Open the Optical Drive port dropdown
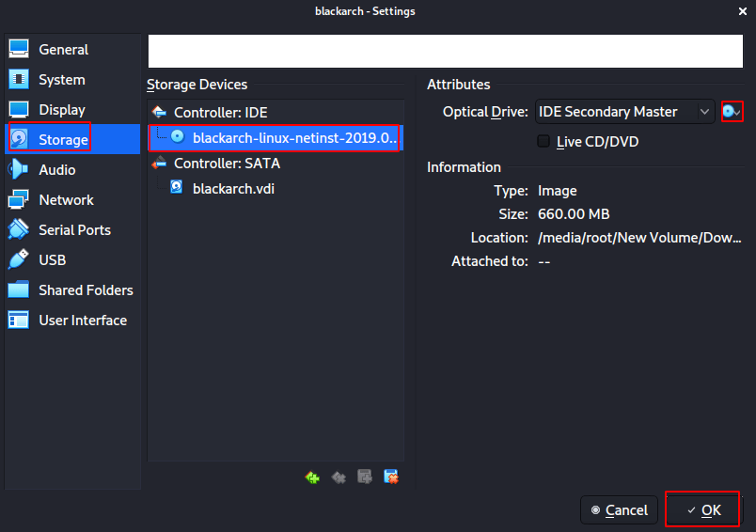This screenshot has width=756, height=532. (x=625, y=112)
